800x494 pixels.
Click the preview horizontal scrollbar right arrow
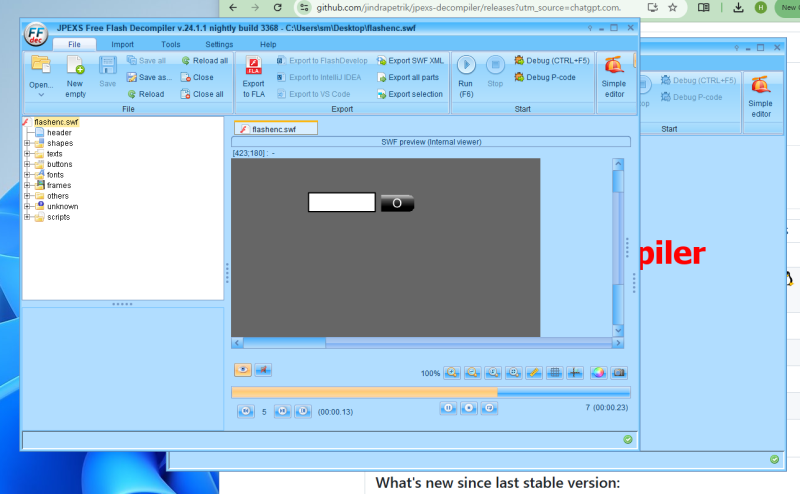pos(618,343)
